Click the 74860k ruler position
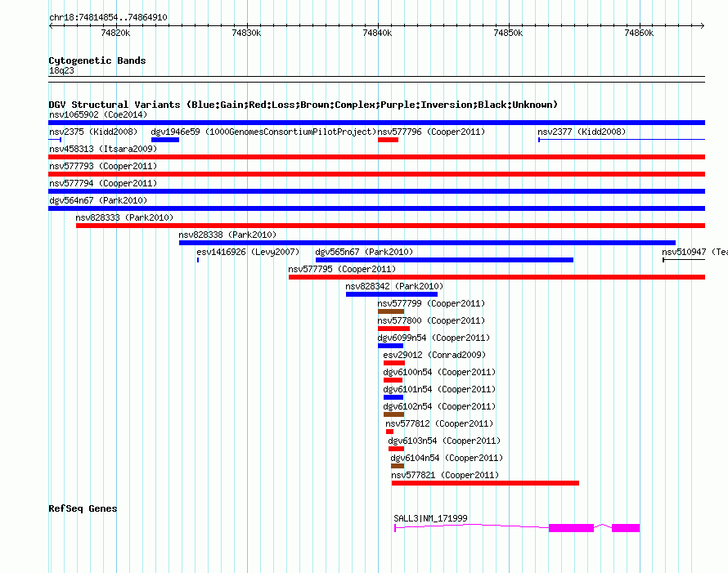 pos(639,33)
